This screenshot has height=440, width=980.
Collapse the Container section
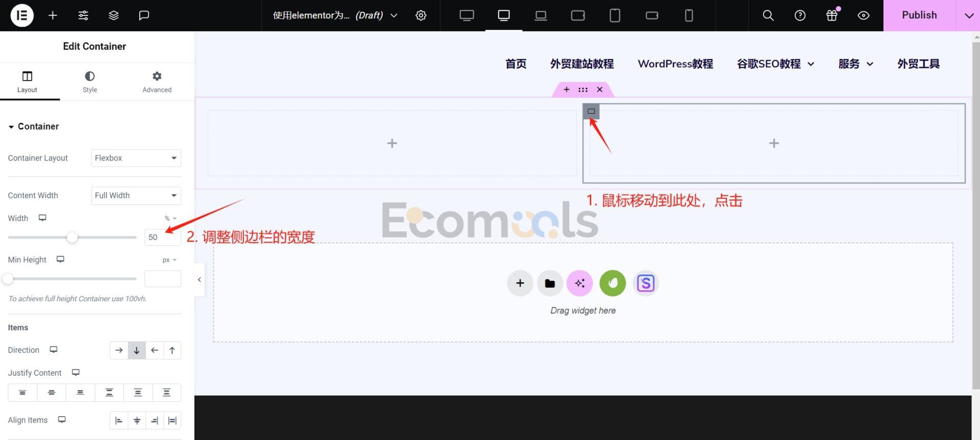[x=34, y=126]
